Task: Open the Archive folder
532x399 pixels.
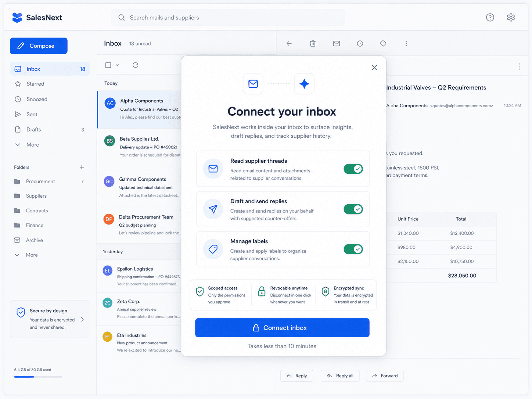Action: (x=50, y=240)
